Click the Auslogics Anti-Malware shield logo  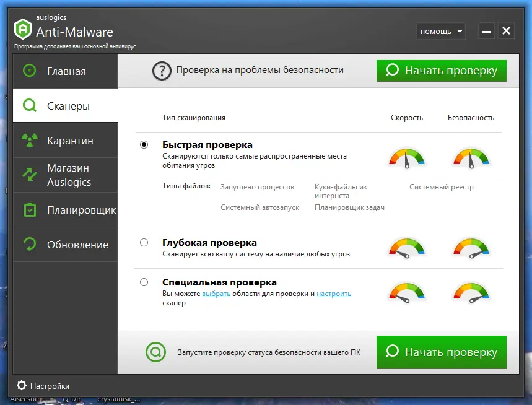[x=22, y=28]
